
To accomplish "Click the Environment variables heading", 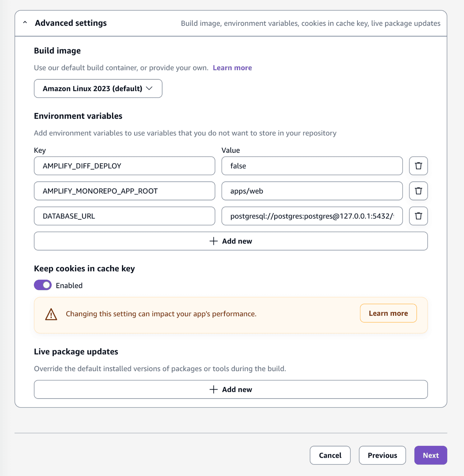I will 78,116.
